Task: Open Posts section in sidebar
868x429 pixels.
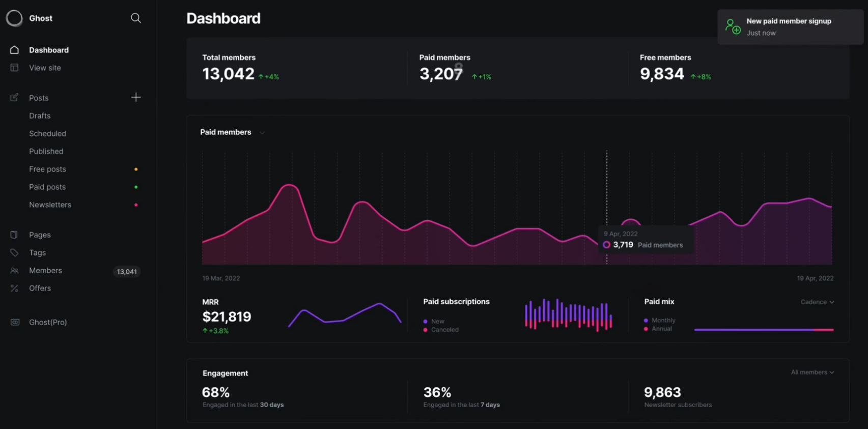Action: 39,98
